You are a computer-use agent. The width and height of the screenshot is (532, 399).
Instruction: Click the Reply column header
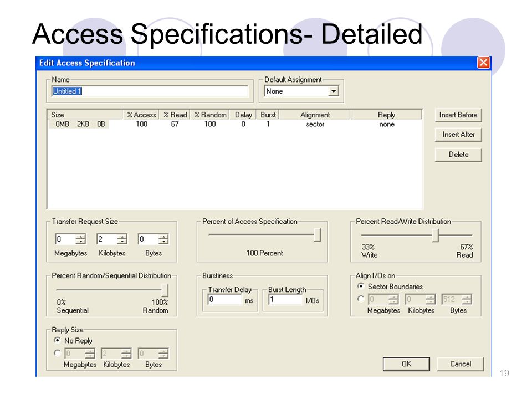(x=386, y=115)
